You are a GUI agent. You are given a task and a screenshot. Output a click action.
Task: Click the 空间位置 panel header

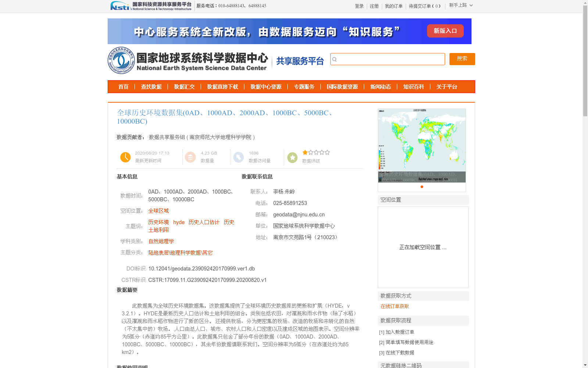423,200
